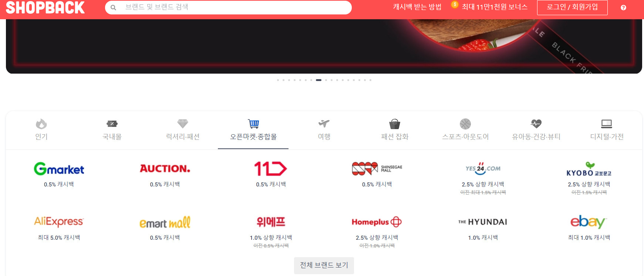Click Auction's 0.5% 캐시백 text
This screenshot has width=644, height=276.
click(x=165, y=184)
